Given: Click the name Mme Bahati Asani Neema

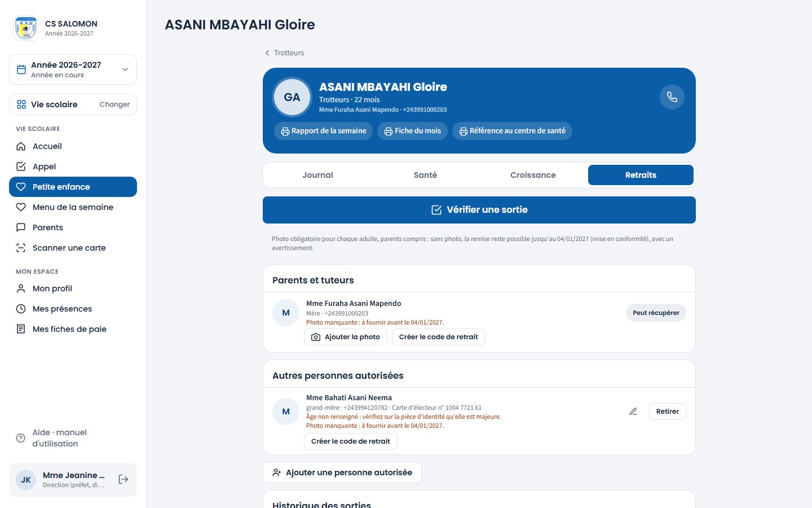Looking at the screenshot, I should (x=349, y=397).
